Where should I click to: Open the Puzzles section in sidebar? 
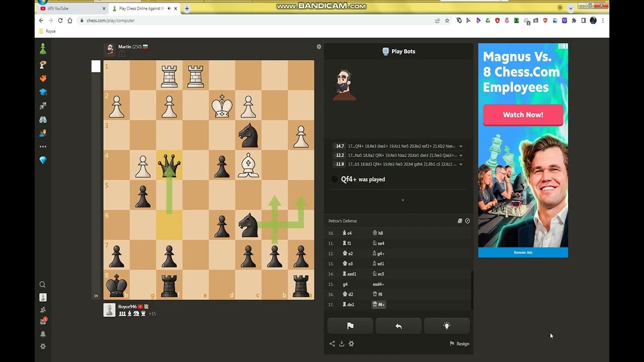pyautogui.click(x=43, y=78)
